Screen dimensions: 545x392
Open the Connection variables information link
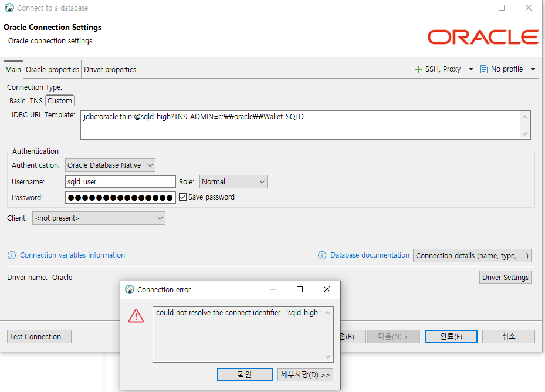pos(72,255)
